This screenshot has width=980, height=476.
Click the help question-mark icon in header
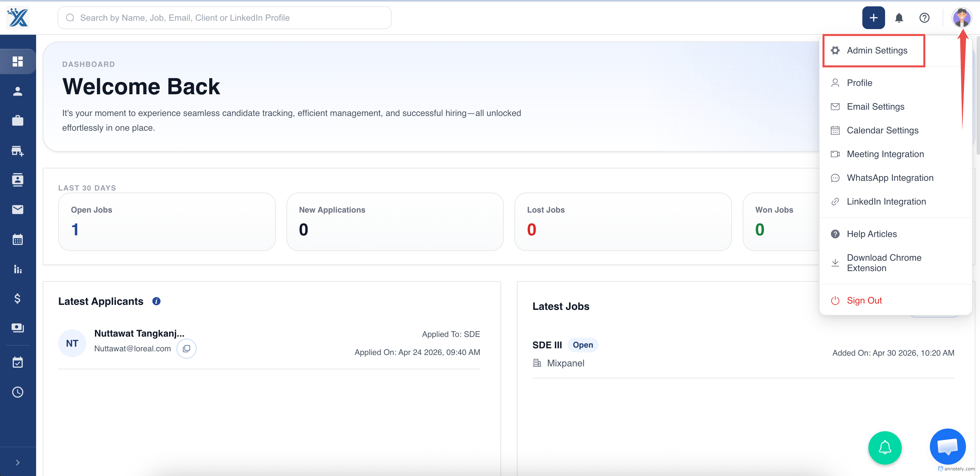coord(924,17)
